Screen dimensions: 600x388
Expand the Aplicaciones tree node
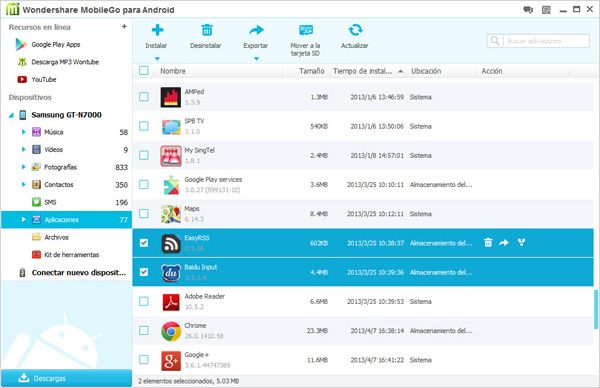[x=23, y=220]
